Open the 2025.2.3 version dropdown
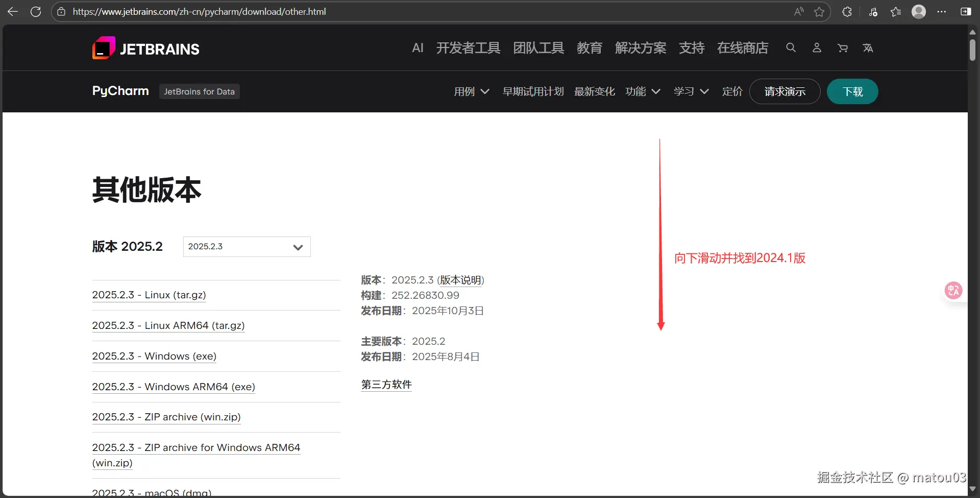This screenshot has width=980, height=498. pyautogui.click(x=247, y=247)
